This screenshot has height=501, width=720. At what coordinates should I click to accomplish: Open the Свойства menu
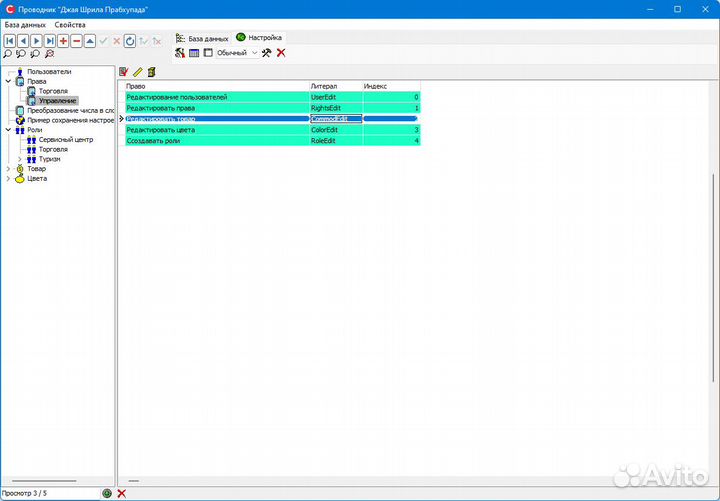[x=70, y=25]
